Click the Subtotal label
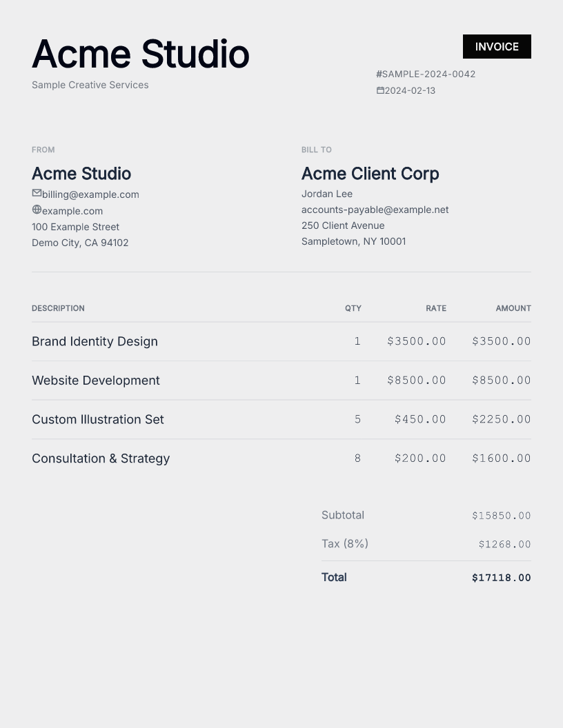The height and width of the screenshot is (728, 563). tap(343, 516)
